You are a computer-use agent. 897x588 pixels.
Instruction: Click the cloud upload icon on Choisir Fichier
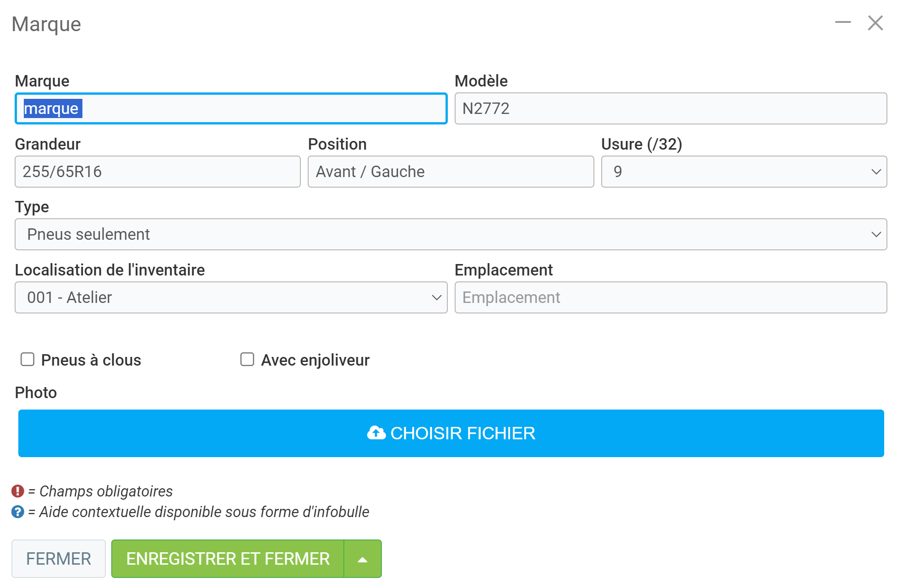coord(376,433)
